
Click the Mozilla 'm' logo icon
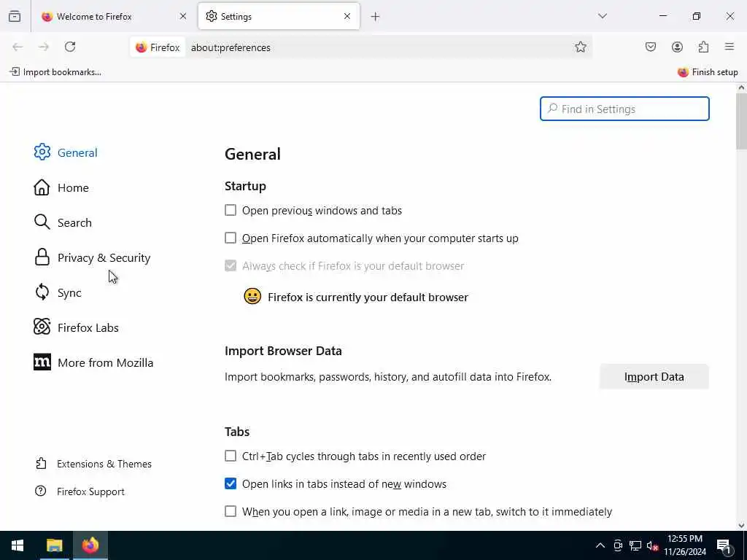[42, 362]
